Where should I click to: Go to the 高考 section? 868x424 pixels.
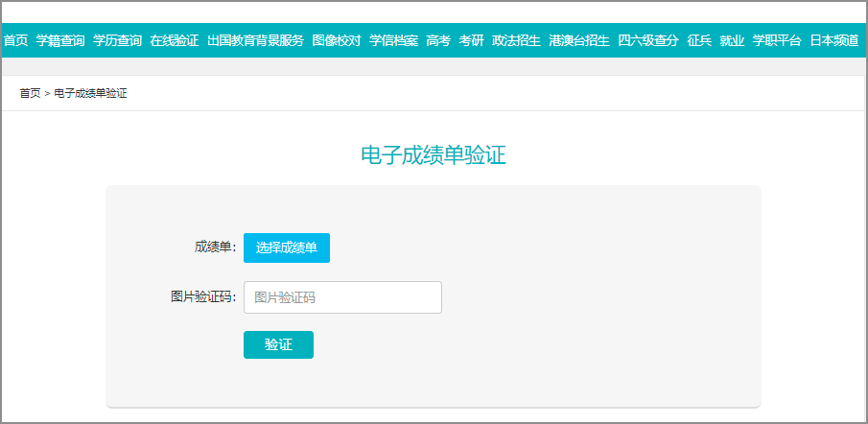coord(438,40)
